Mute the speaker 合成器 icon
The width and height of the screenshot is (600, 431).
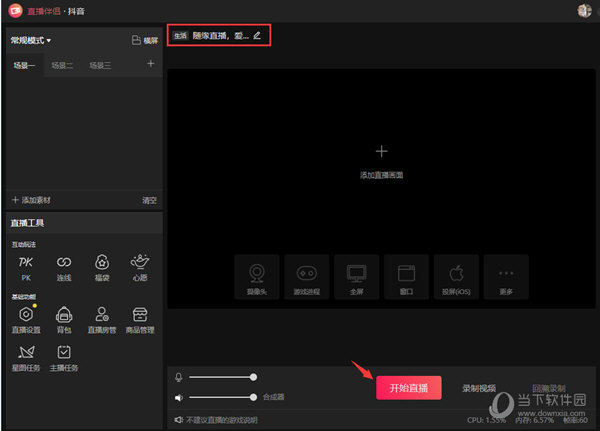(179, 397)
